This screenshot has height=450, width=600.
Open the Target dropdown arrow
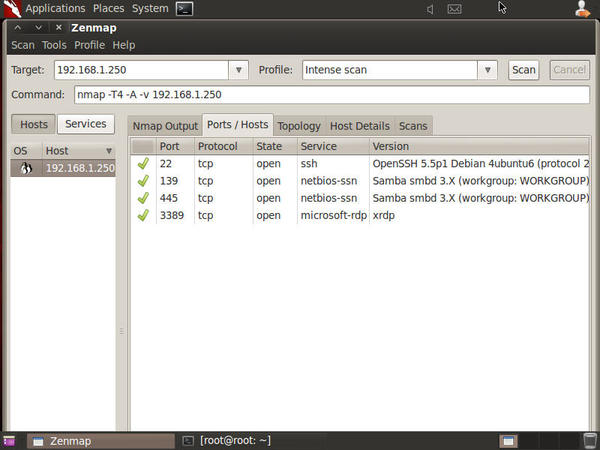[238, 70]
